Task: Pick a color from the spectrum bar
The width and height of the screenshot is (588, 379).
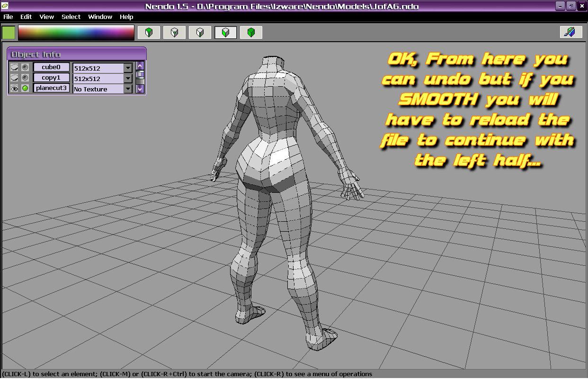Action: click(76, 33)
